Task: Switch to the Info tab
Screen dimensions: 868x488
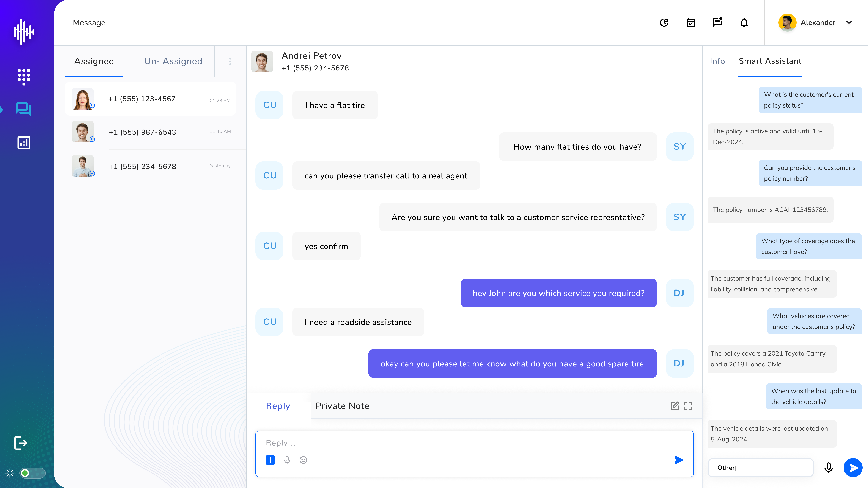Action: point(717,61)
